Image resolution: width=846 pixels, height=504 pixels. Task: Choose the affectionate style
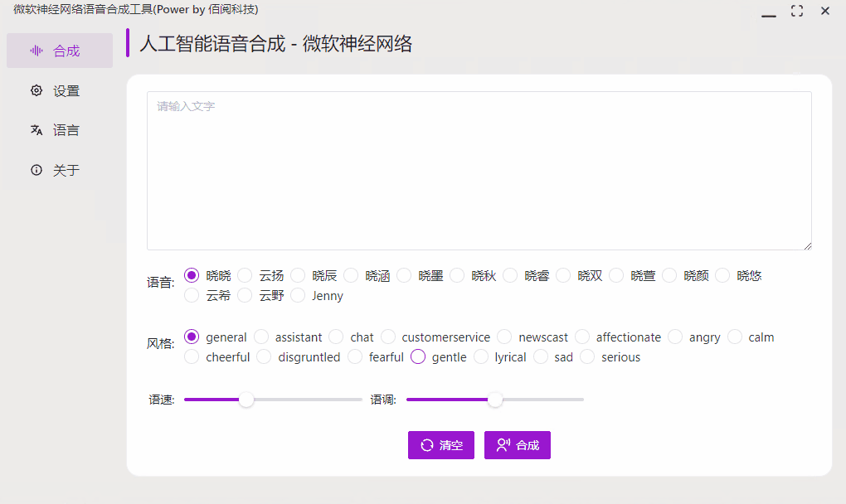[x=582, y=337]
